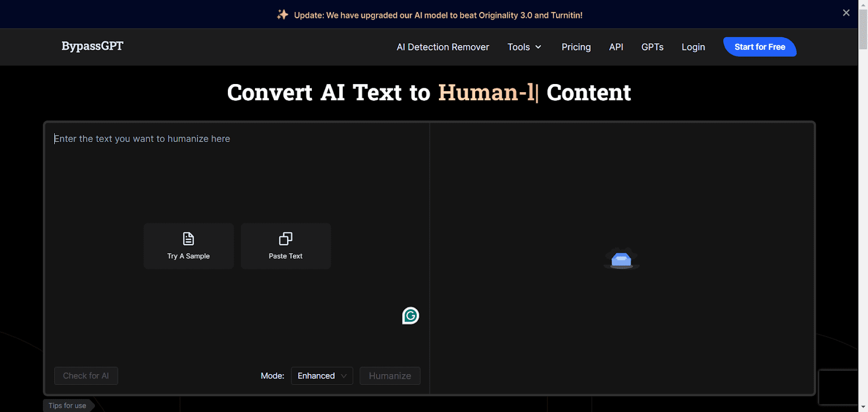Go to the Pricing page

tap(576, 47)
